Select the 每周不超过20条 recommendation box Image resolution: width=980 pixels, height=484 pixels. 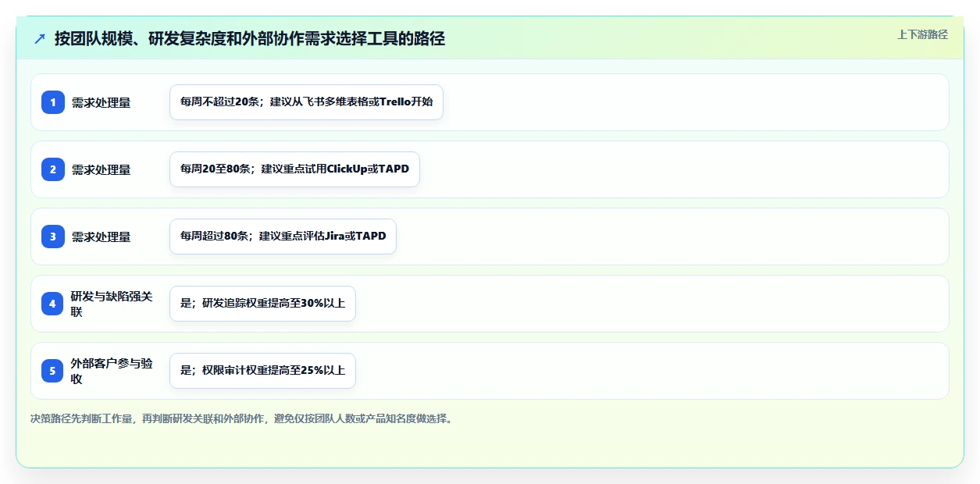tap(306, 102)
